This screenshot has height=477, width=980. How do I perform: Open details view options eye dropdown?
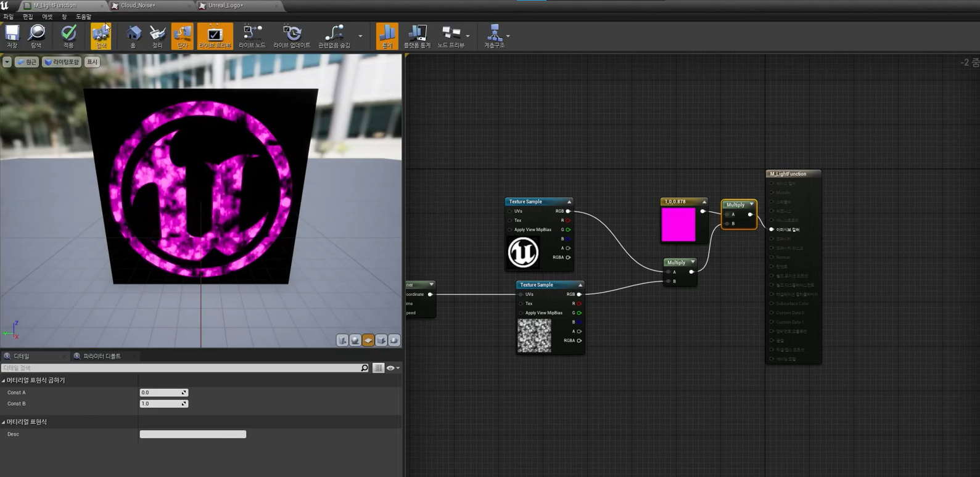(393, 368)
